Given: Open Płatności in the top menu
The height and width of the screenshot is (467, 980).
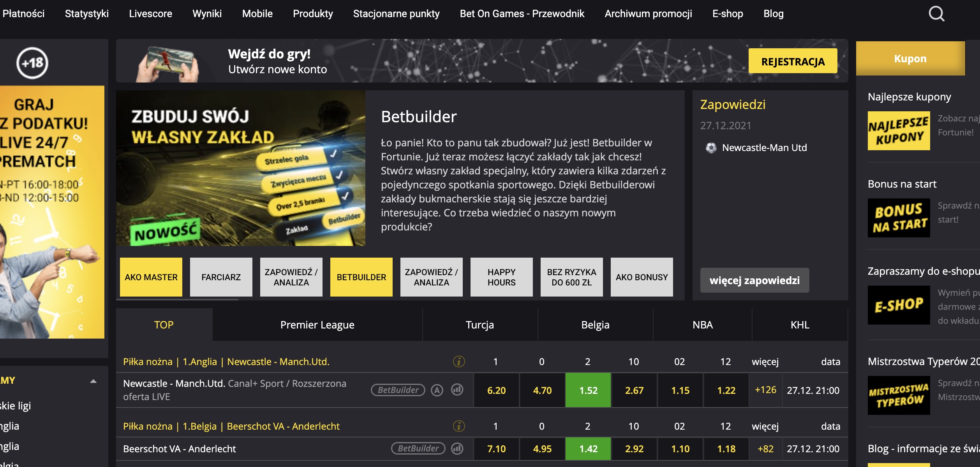Looking at the screenshot, I should click(23, 14).
